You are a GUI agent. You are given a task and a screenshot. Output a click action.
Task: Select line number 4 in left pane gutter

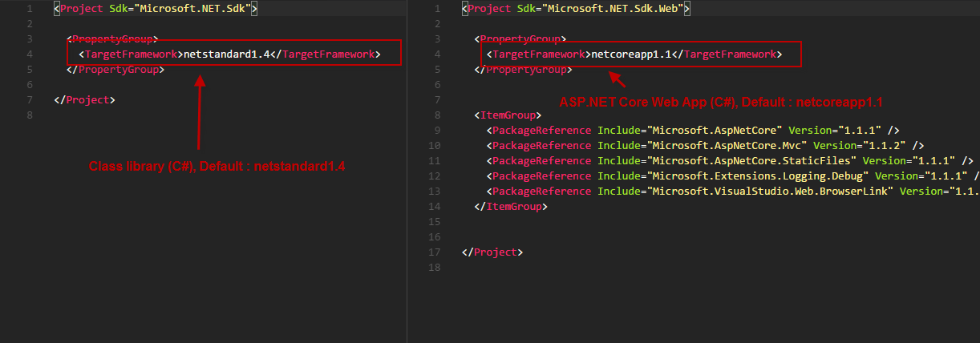28,54
